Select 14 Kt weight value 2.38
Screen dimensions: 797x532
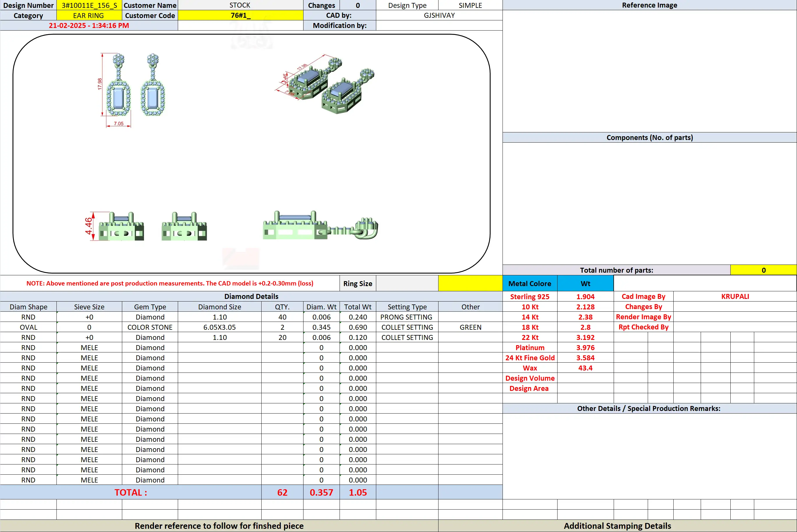pyautogui.click(x=585, y=317)
